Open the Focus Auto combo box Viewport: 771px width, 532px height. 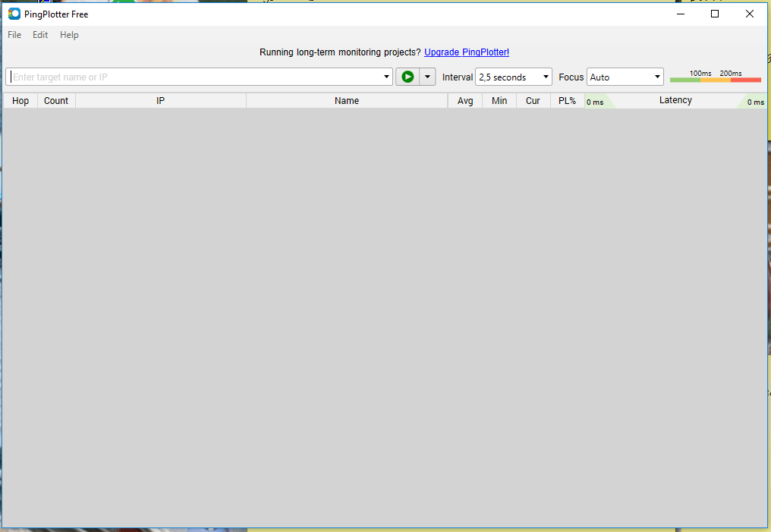pos(625,77)
